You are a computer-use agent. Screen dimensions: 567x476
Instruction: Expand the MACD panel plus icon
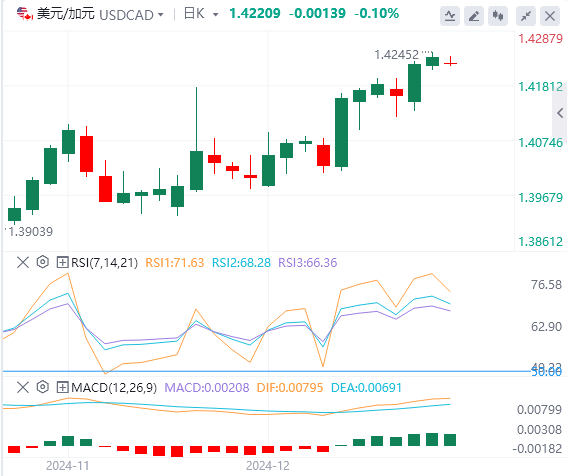62,387
